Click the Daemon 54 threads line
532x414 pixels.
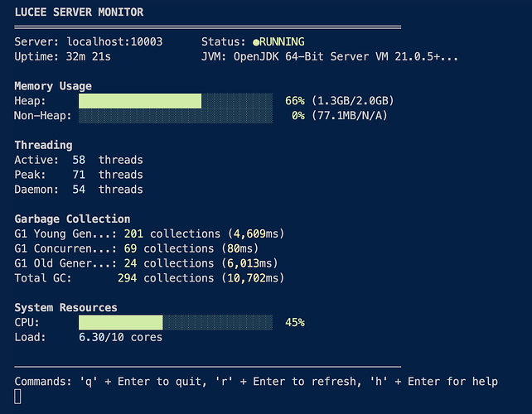coord(79,190)
